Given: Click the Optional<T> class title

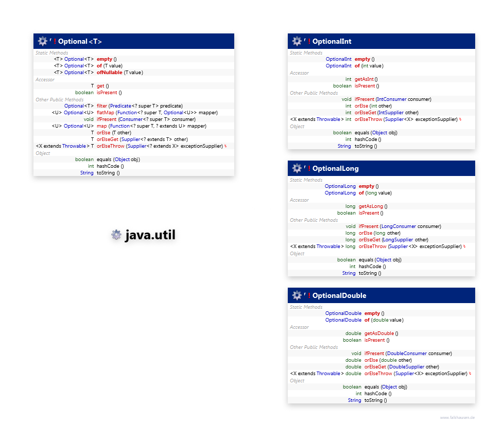Looking at the screenshot, I should [80, 42].
